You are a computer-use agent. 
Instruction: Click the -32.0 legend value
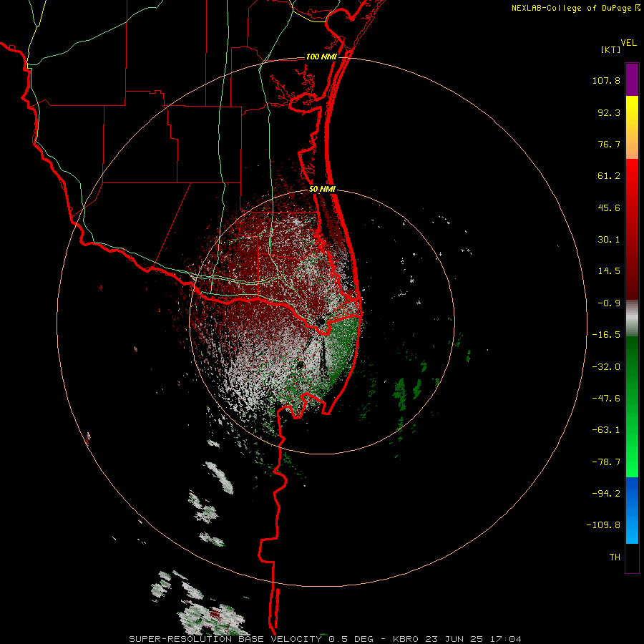[606, 367]
